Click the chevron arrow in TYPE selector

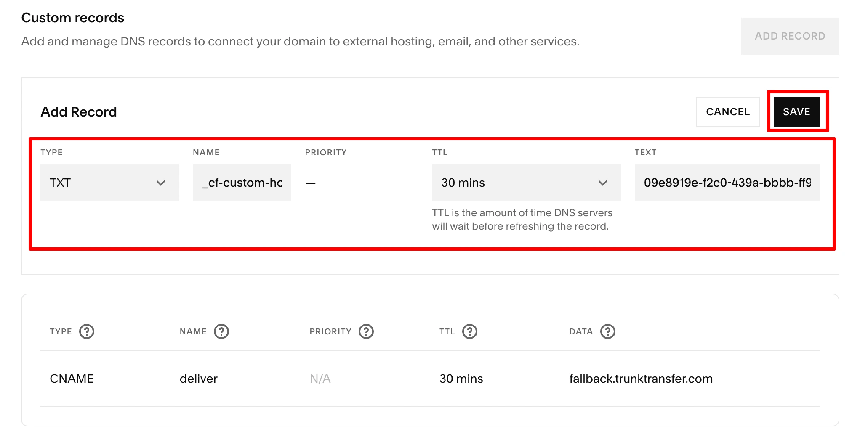tap(161, 183)
